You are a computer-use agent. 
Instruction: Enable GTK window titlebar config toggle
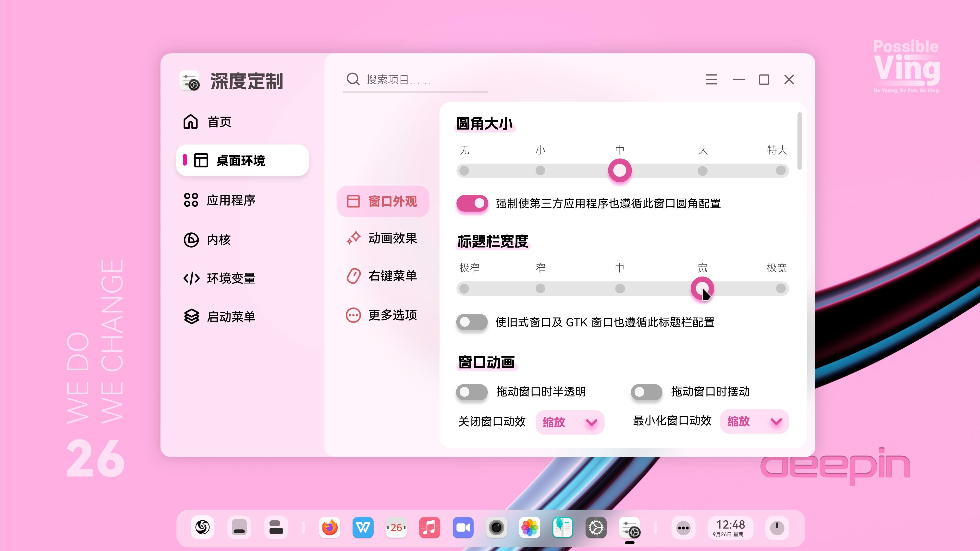(x=472, y=322)
